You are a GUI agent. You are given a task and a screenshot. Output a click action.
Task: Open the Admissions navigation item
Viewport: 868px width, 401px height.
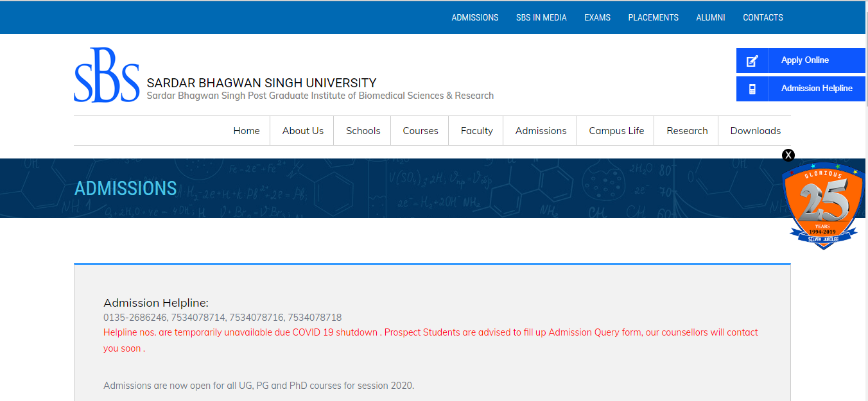click(x=540, y=130)
